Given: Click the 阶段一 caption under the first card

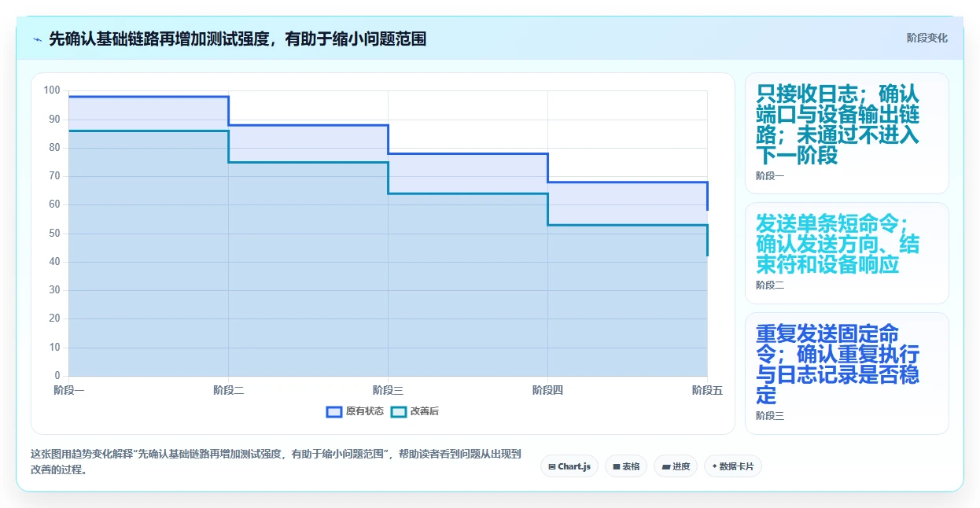Looking at the screenshot, I should coord(770,176).
